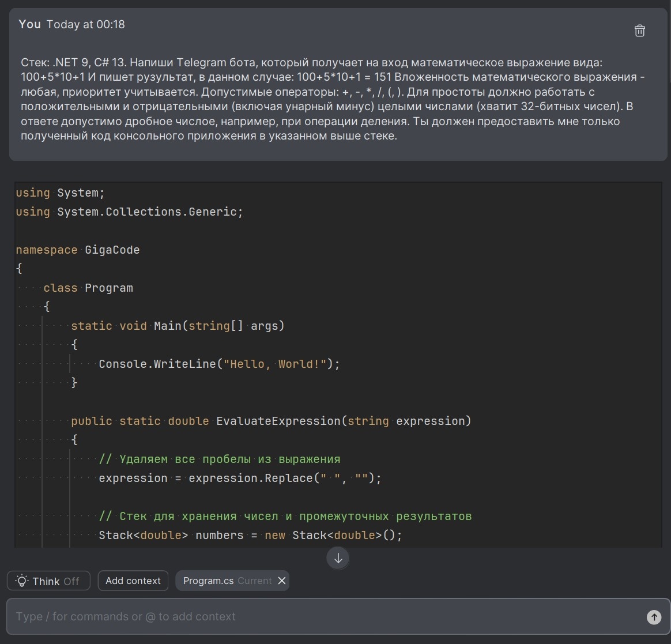This screenshot has height=644, width=671.
Task: Click the expression.Replace code line
Action: (240, 478)
